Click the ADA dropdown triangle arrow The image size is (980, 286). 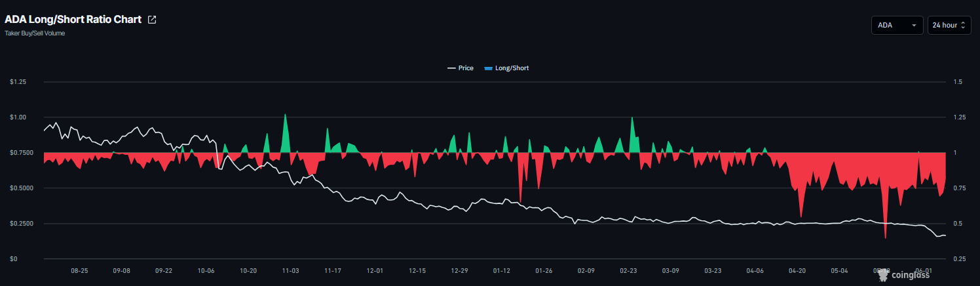coord(914,26)
